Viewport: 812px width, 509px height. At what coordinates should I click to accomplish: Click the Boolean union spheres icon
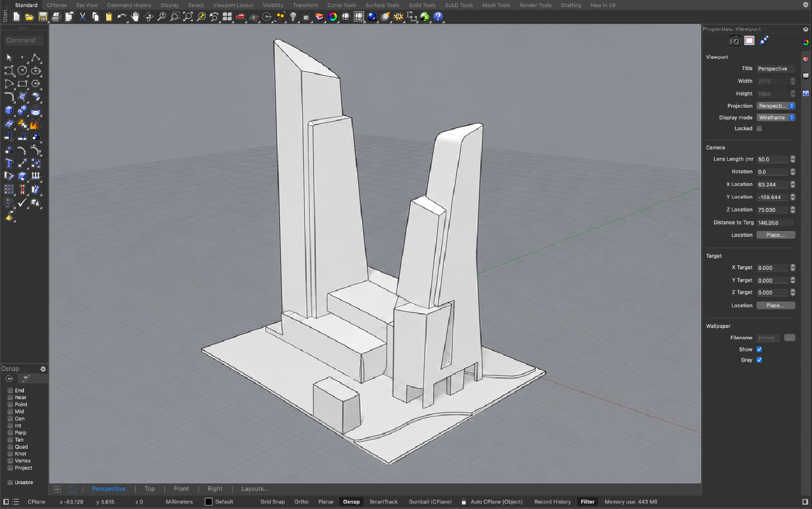tap(22, 110)
